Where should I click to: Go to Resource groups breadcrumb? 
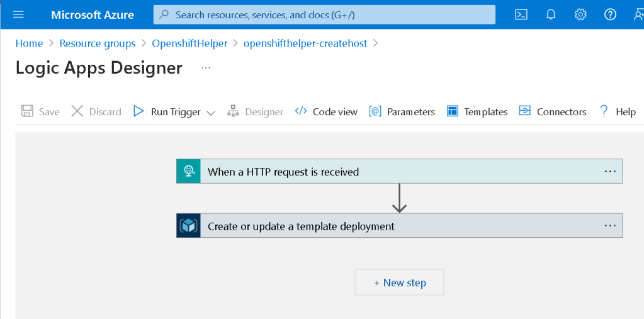click(x=98, y=43)
